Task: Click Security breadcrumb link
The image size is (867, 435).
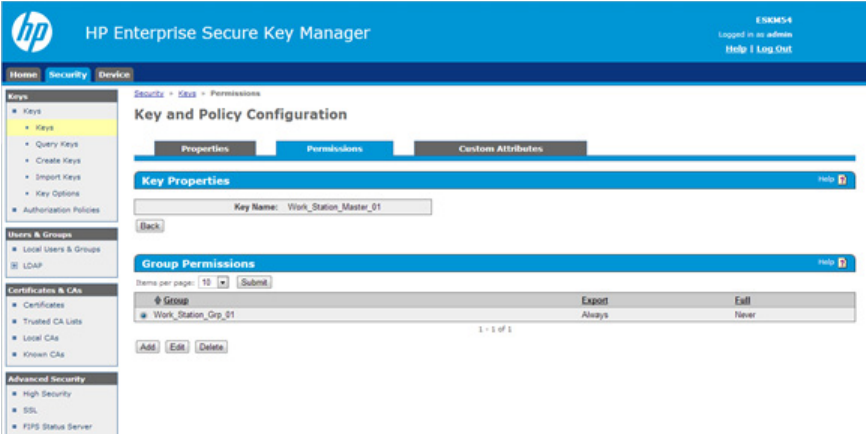Action: [149, 93]
